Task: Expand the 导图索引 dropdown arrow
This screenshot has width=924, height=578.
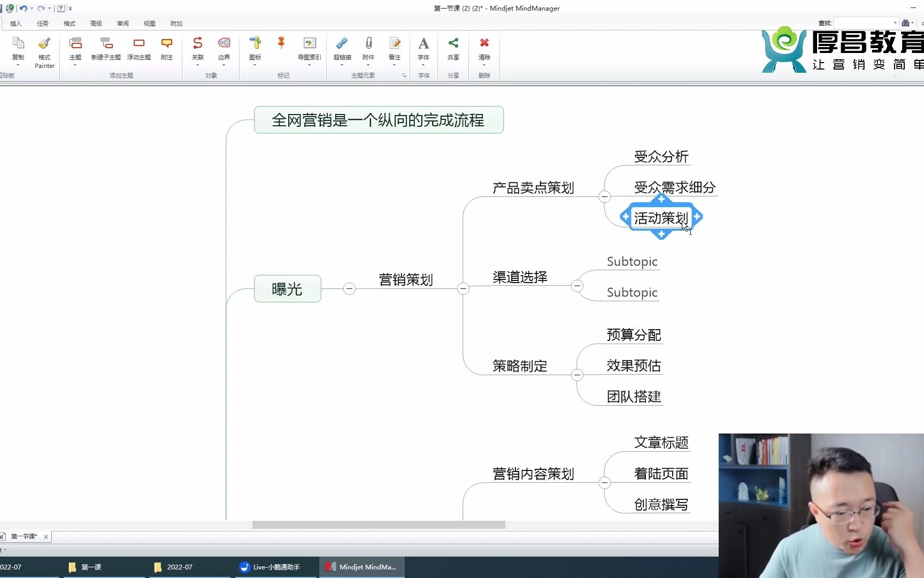Action: [x=310, y=65]
